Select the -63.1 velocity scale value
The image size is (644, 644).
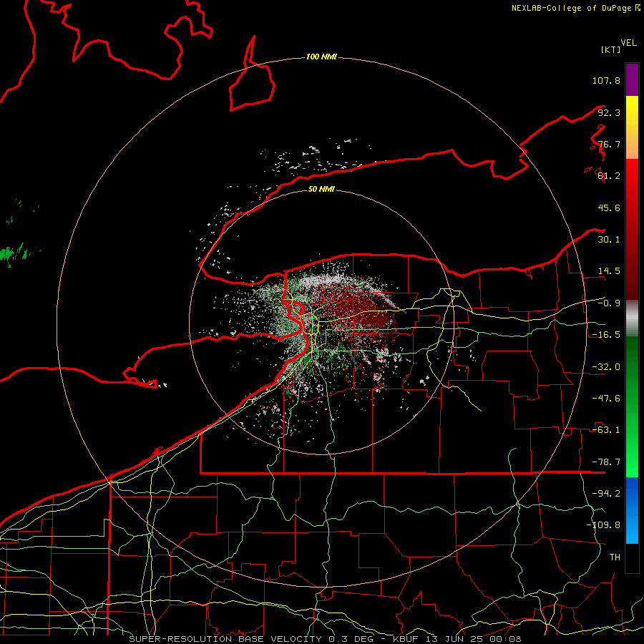point(606,430)
